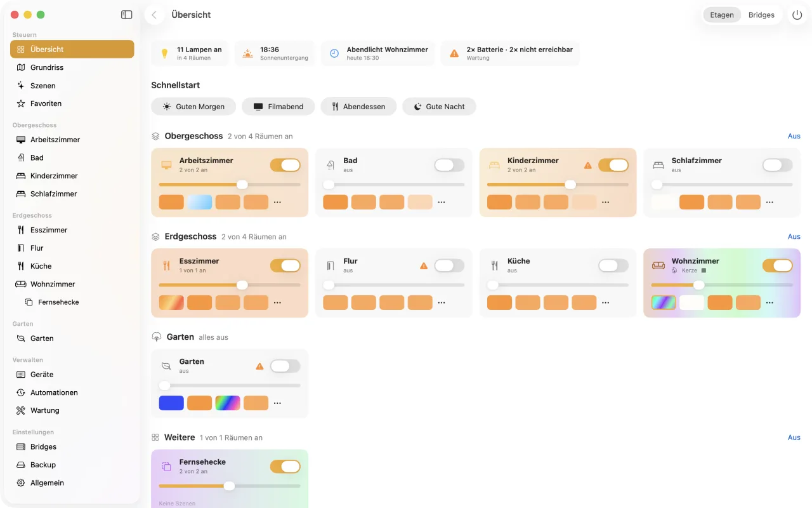Open Grundriss in the sidebar

point(72,67)
